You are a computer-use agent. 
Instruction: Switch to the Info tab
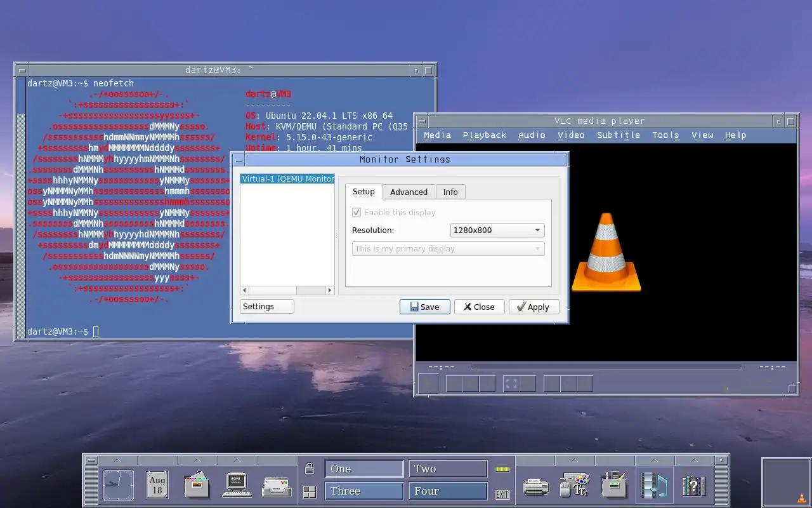450,192
